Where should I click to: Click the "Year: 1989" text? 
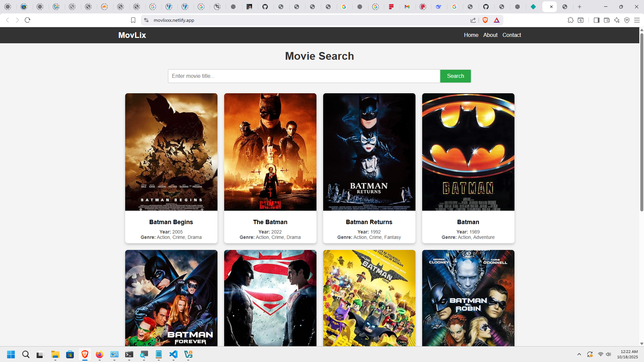(468, 232)
